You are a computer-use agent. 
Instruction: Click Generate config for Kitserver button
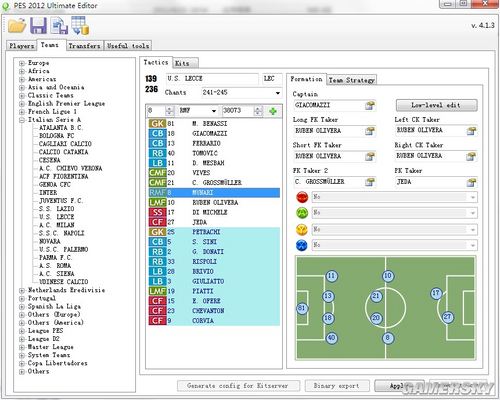(238, 386)
